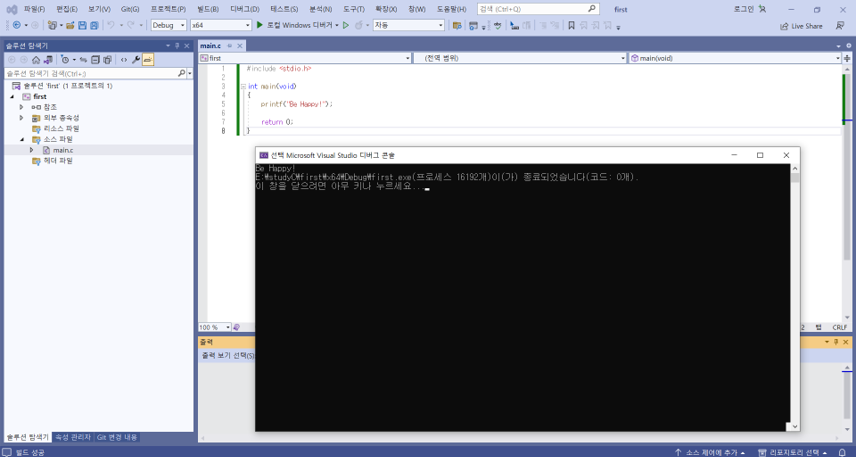Click the 로그인 sign-in link
Image resolution: width=856 pixels, height=457 pixels.
pos(744,9)
